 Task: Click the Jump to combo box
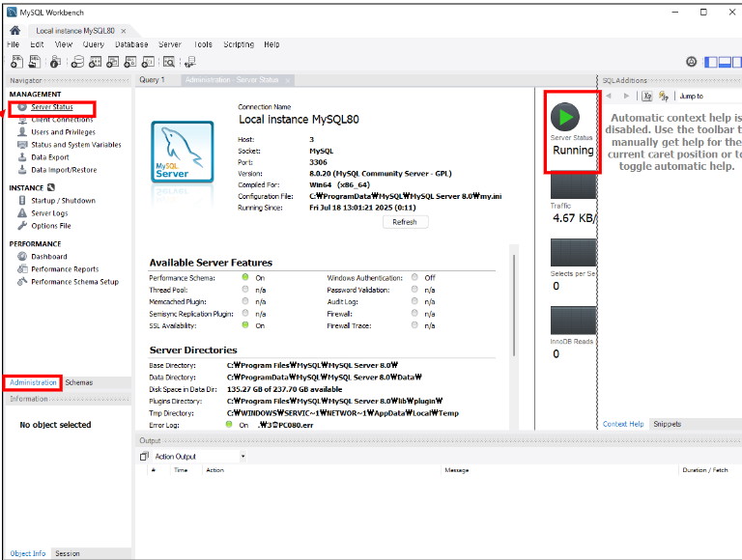click(x=708, y=96)
